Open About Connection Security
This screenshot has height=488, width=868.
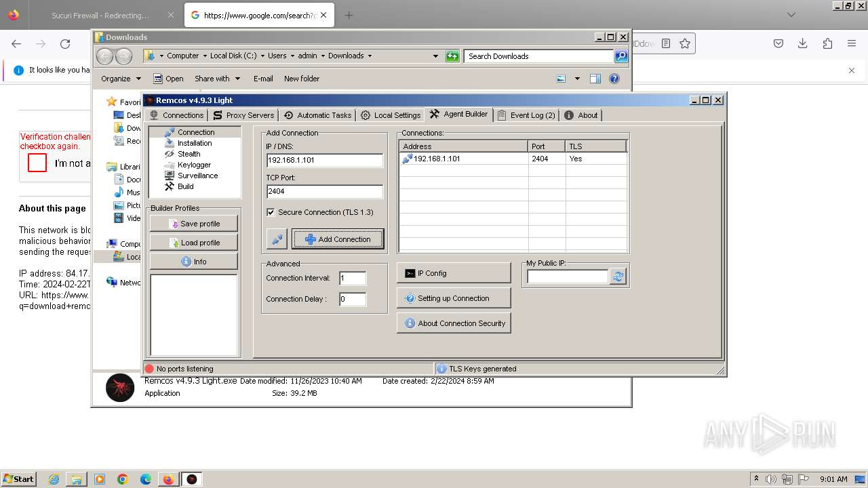point(454,323)
